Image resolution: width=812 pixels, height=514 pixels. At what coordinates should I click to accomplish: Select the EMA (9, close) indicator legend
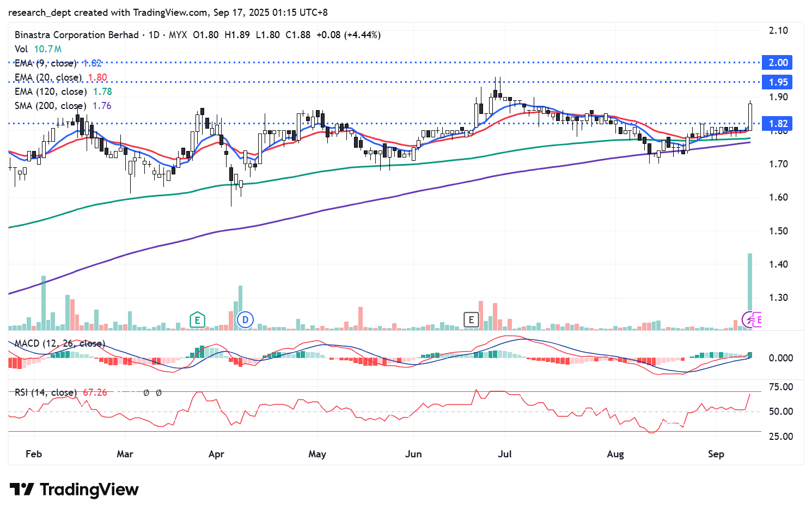click(x=46, y=63)
